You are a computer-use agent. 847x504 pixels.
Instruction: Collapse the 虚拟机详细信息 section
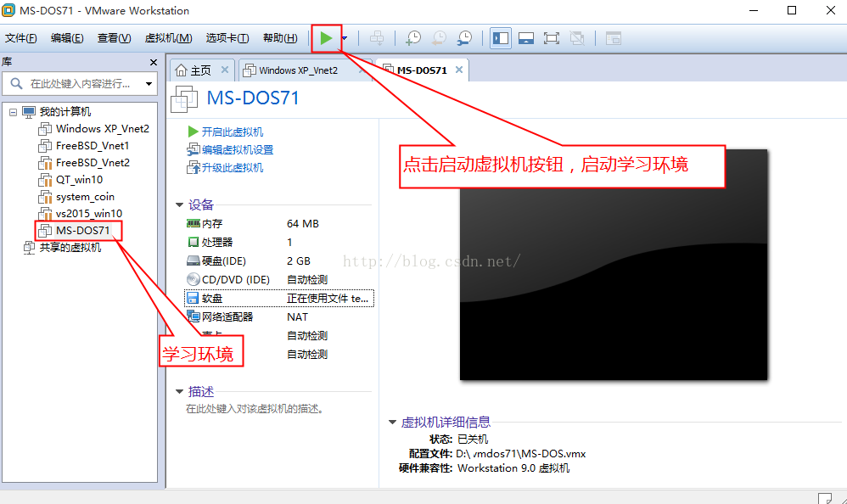pos(393,423)
